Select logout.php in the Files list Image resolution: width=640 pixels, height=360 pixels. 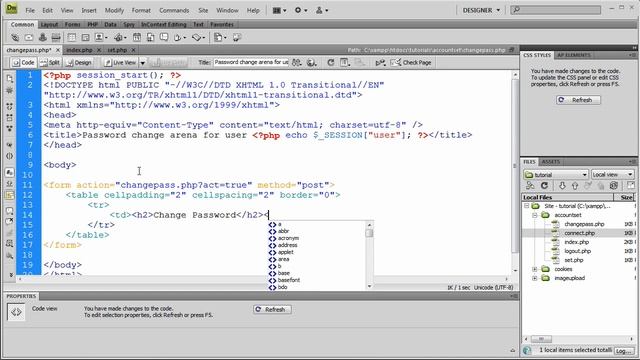point(578,251)
